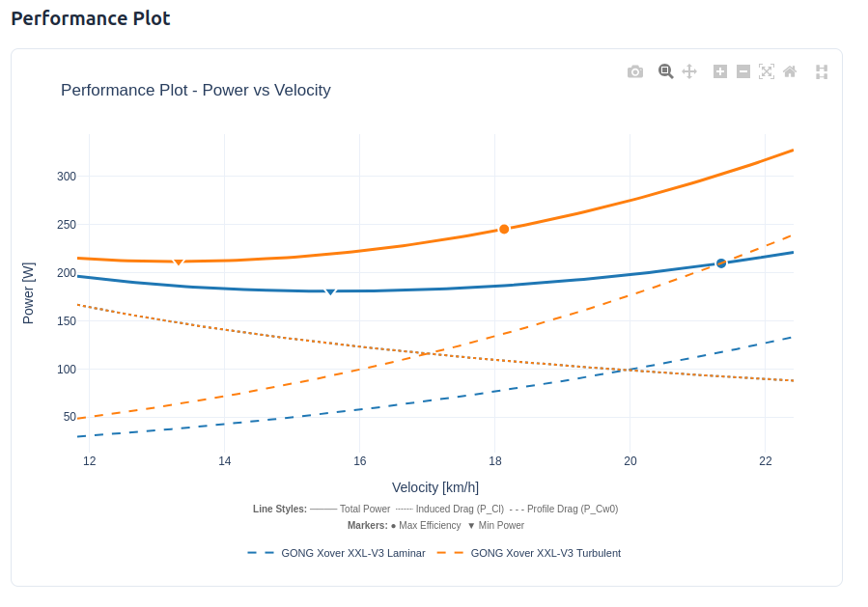Click blue min power triangle marker

tap(330, 290)
